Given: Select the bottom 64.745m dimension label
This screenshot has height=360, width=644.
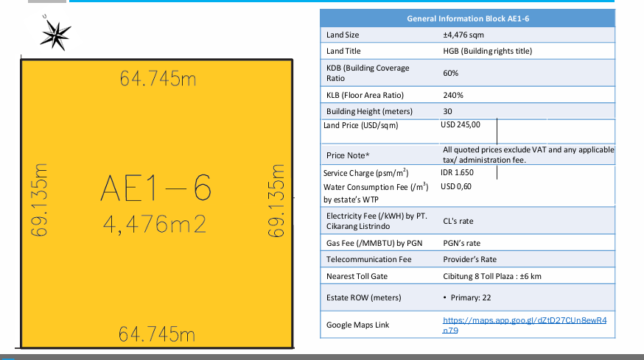Looking at the screenshot, I should (x=157, y=333).
